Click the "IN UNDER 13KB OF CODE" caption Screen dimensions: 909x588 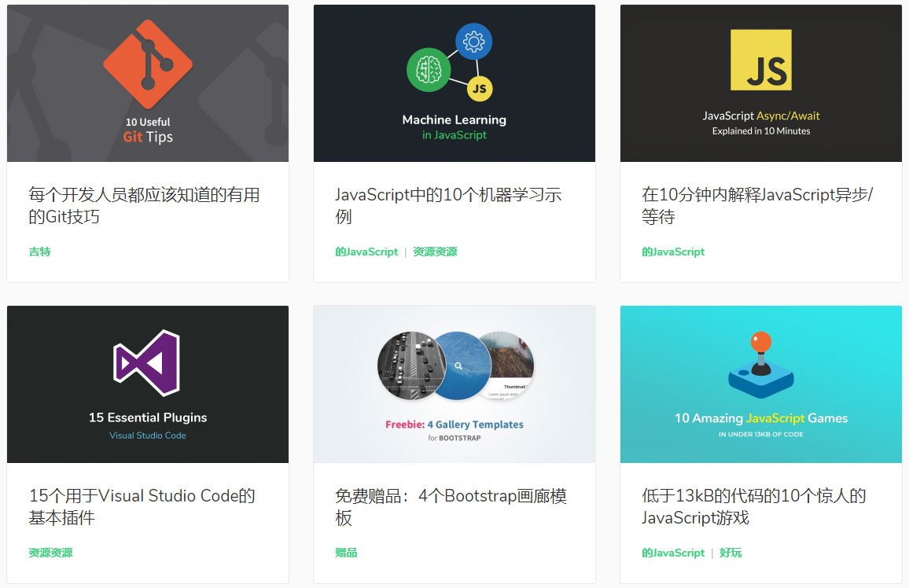760,434
